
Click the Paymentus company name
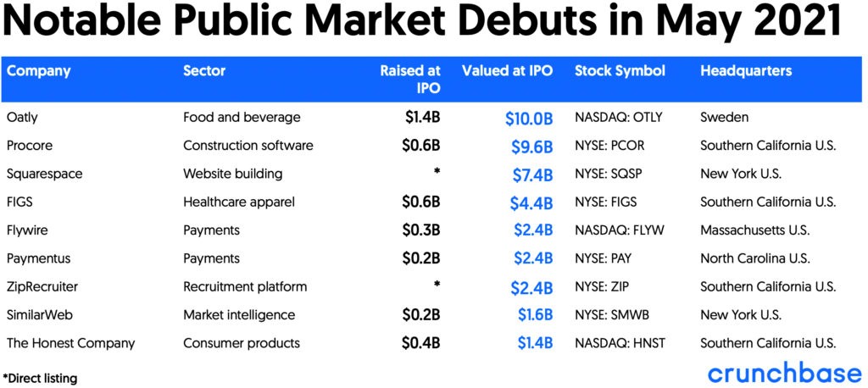click(x=40, y=258)
